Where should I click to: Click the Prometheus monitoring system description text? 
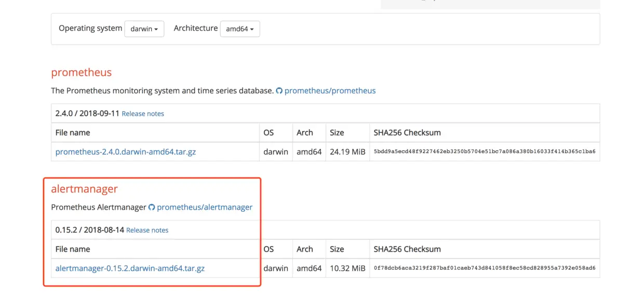point(162,90)
